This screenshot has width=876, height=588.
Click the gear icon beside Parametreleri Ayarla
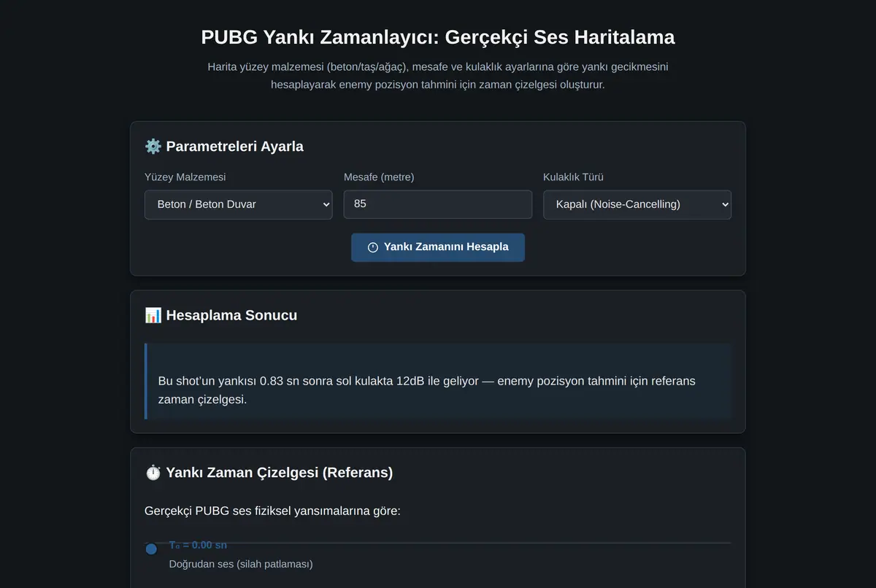(153, 147)
